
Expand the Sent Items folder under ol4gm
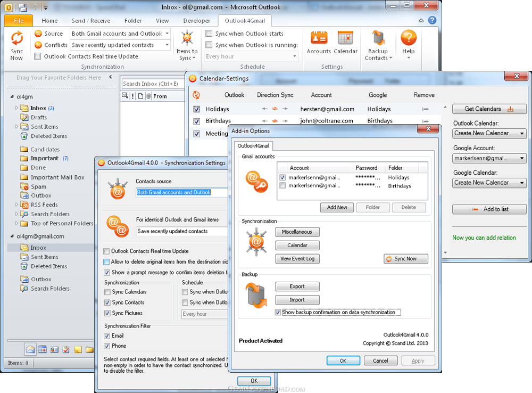16,126
